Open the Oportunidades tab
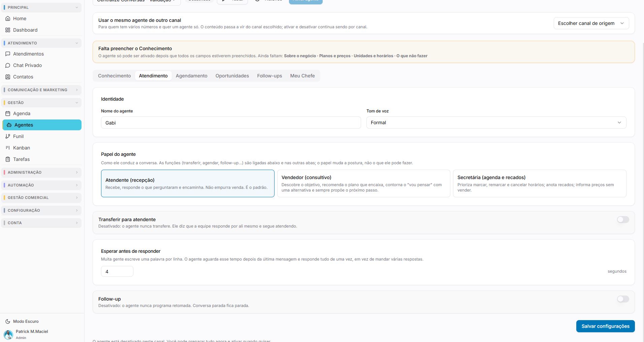 click(232, 76)
